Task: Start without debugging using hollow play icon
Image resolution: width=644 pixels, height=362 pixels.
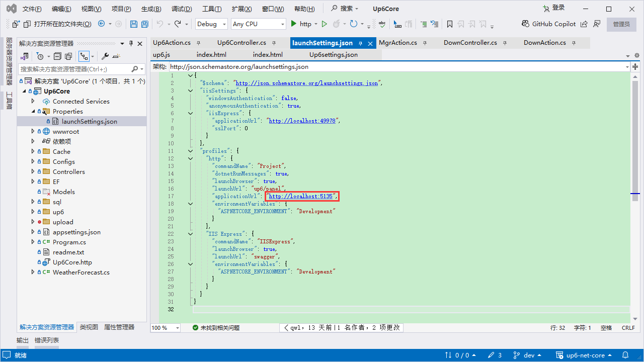Action: point(325,24)
